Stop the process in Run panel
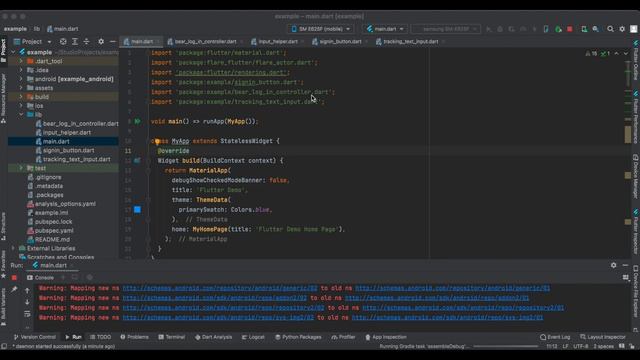 click(14, 278)
